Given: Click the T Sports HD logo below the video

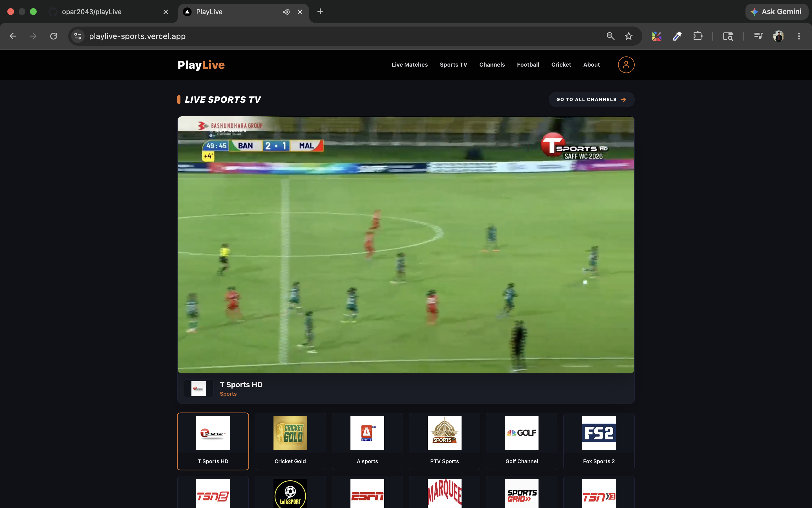Looking at the screenshot, I should pyautogui.click(x=199, y=388).
